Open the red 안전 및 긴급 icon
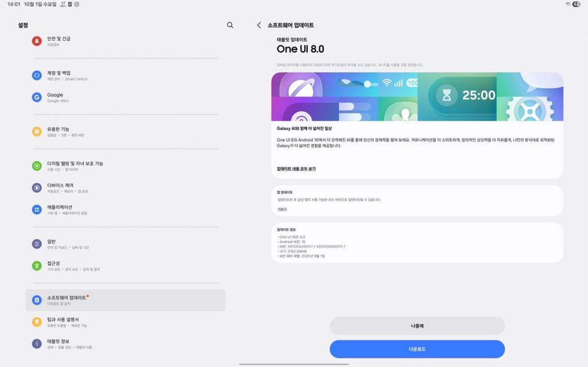588x367 pixels. [37, 41]
